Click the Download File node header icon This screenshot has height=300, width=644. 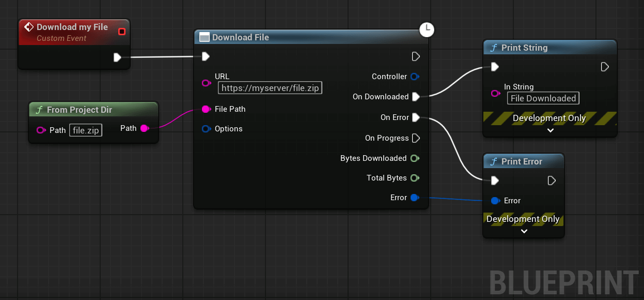point(205,37)
